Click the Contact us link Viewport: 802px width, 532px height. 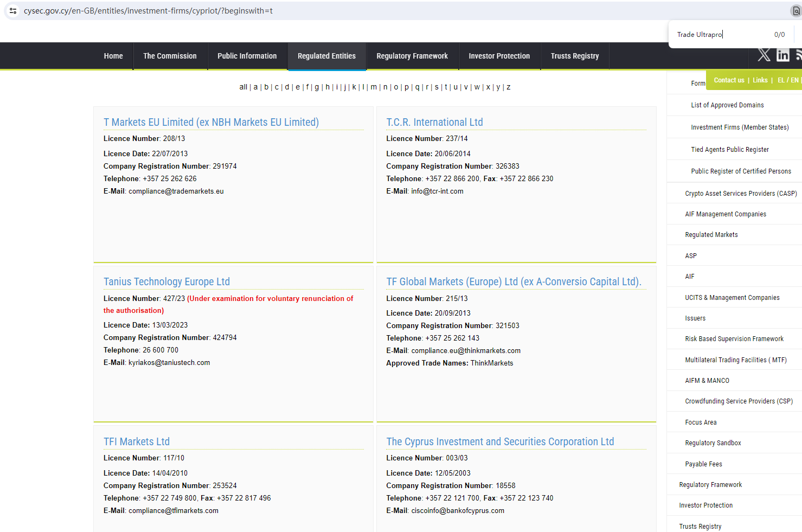pos(729,80)
